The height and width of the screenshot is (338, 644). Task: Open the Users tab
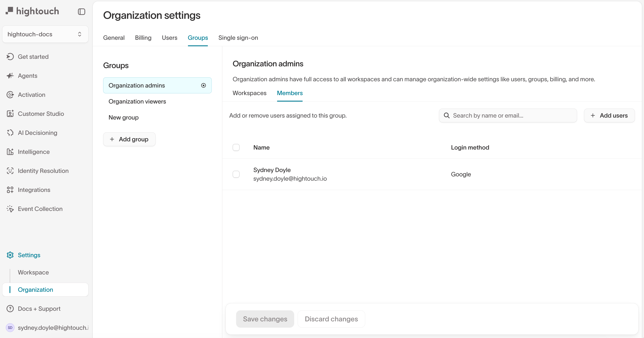169,38
